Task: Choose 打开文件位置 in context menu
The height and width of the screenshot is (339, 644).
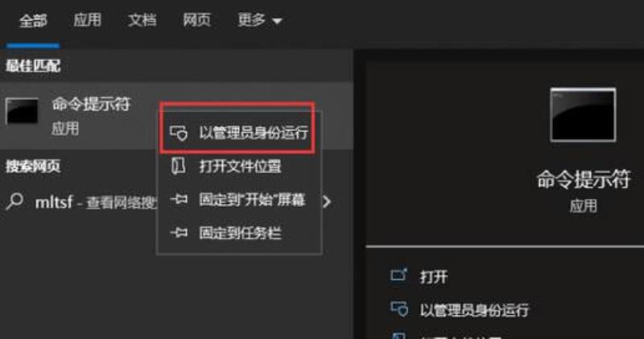Action: click(x=240, y=167)
